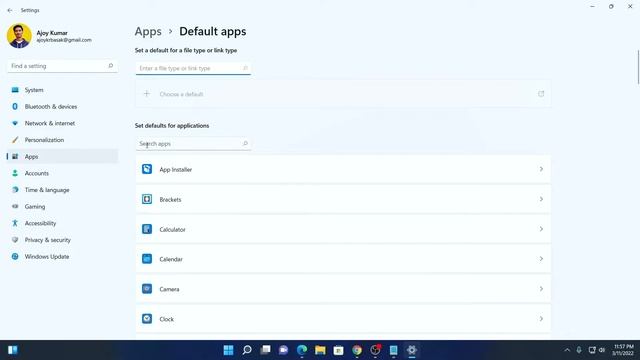Click the Camera app icon

pyautogui.click(x=147, y=289)
